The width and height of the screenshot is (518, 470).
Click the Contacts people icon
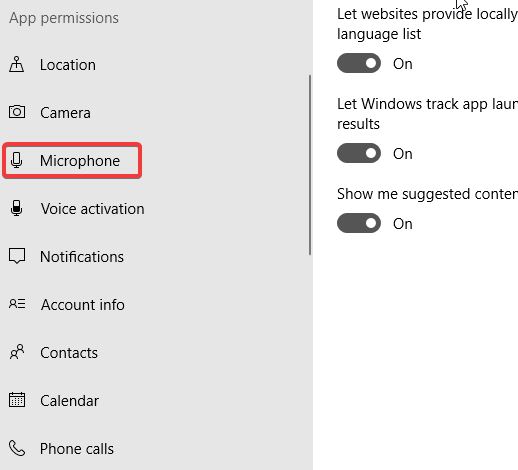point(17,352)
